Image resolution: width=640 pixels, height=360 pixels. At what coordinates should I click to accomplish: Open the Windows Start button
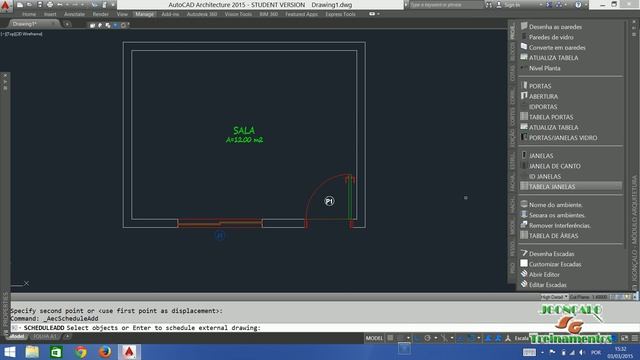click(9, 352)
